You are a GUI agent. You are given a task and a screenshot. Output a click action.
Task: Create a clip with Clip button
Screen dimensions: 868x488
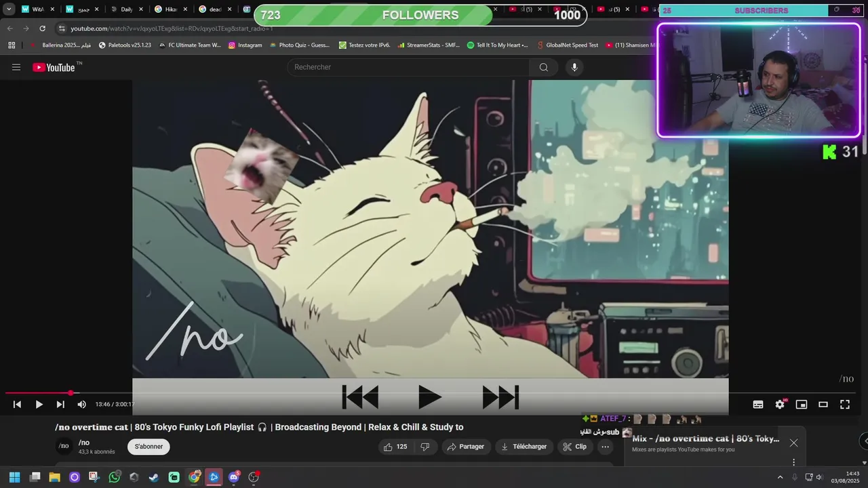575,447
